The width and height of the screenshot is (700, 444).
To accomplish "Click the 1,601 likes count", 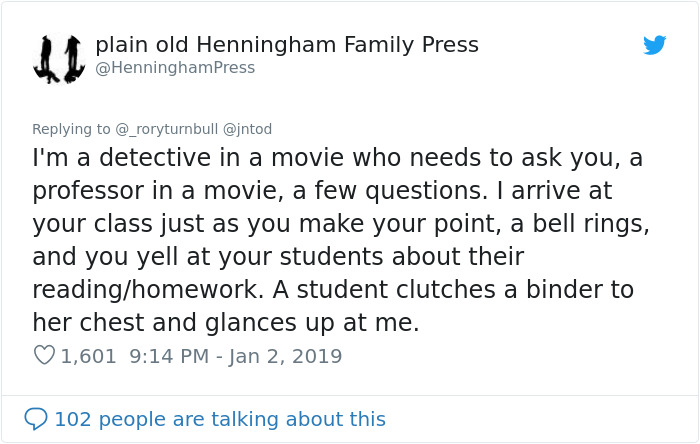I will coord(89,356).
